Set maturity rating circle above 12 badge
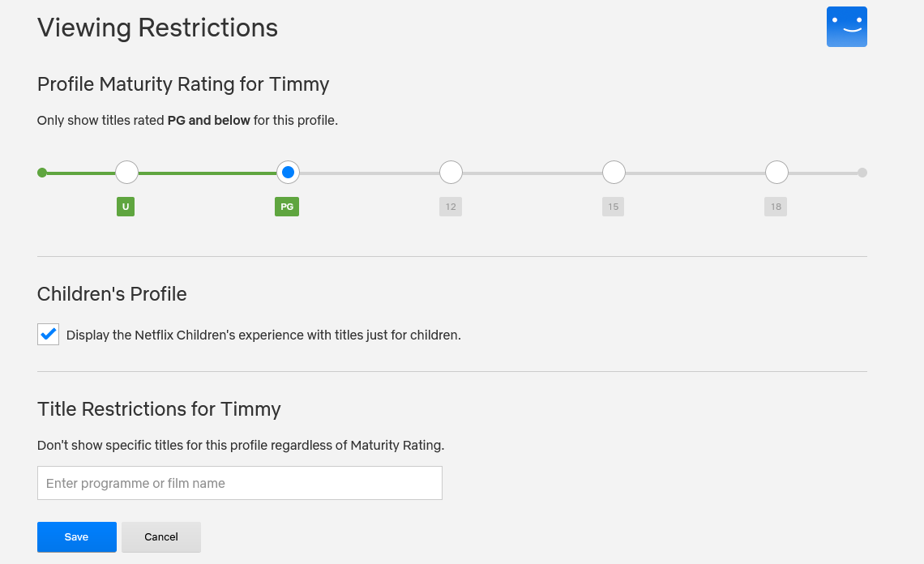Image resolution: width=924 pixels, height=564 pixels. pyautogui.click(x=451, y=172)
